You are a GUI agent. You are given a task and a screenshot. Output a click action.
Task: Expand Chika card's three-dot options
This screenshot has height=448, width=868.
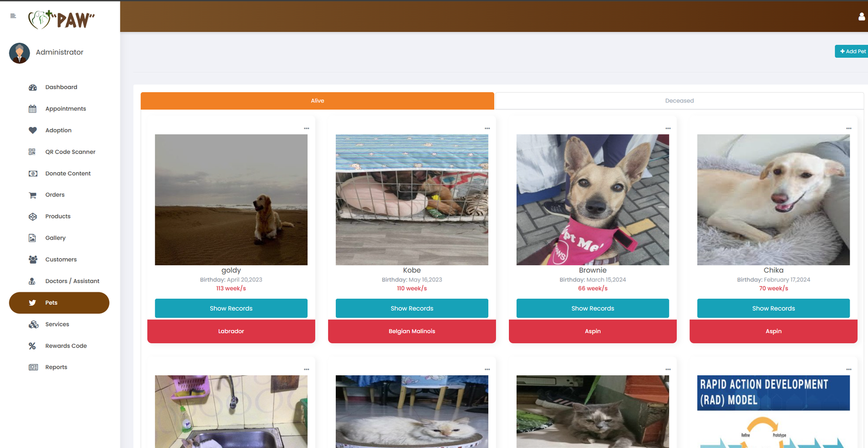point(848,129)
